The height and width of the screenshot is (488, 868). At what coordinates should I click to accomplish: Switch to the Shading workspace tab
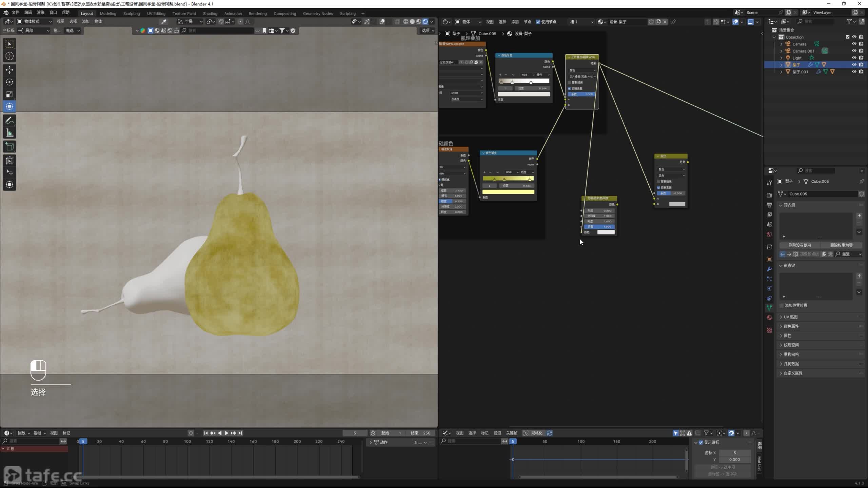coord(210,14)
